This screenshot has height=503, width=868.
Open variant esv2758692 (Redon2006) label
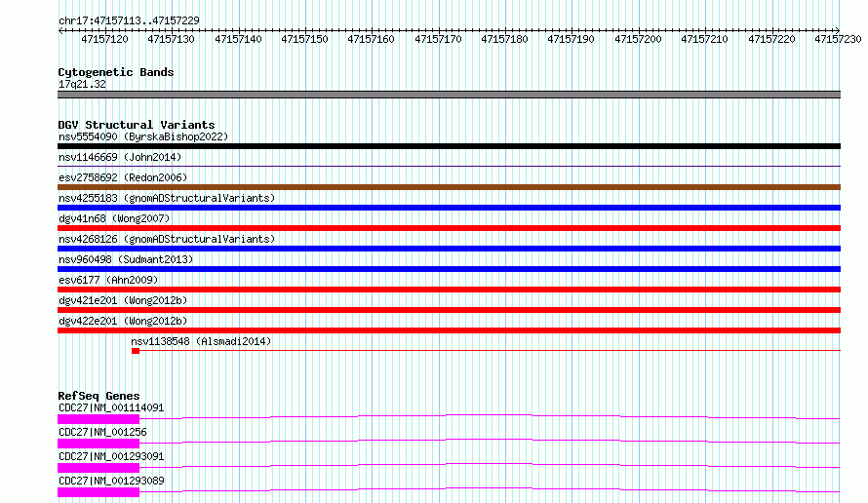(123, 177)
